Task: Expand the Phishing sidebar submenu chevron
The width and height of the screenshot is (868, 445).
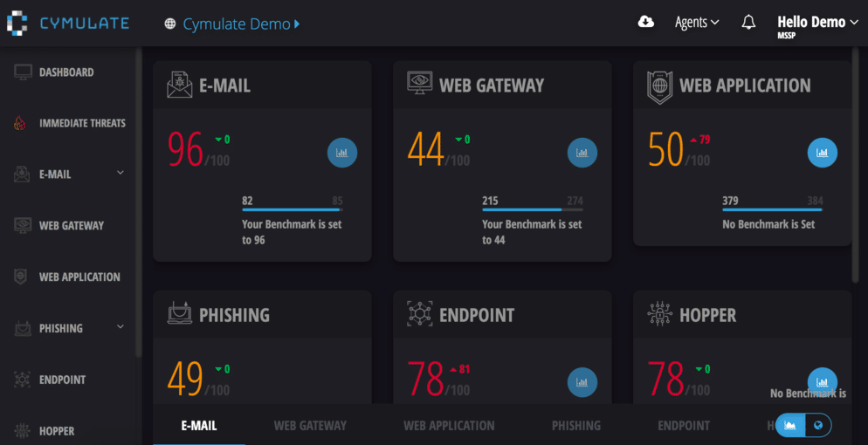Action: pyautogui.click(x=121, y=327)
